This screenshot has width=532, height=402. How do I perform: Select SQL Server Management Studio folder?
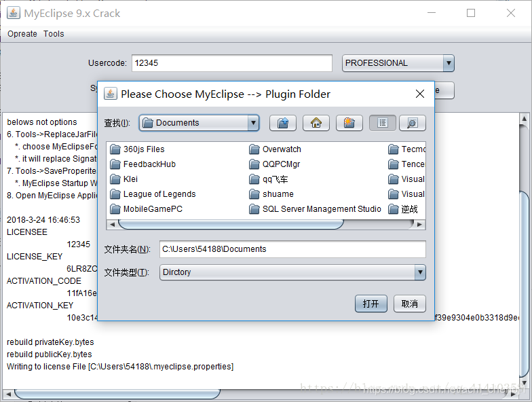(x=315, y=209)
